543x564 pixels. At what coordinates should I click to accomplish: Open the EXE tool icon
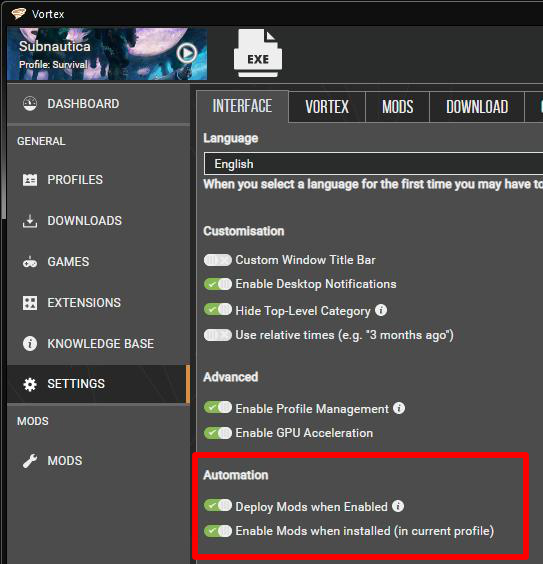pos(257,53)
